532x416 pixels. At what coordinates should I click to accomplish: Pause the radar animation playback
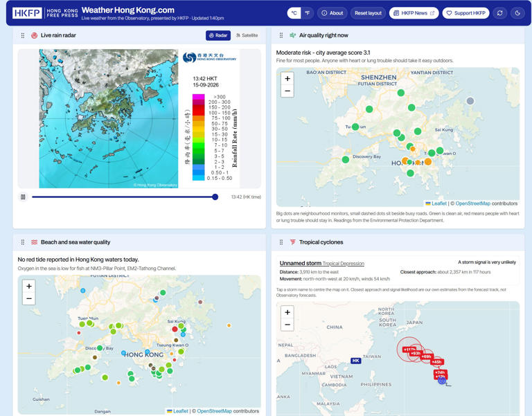click(23, 197)
